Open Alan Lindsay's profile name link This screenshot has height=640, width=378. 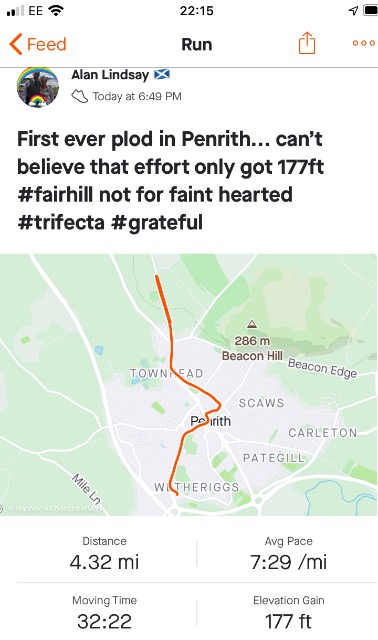[x=110, y=75]
